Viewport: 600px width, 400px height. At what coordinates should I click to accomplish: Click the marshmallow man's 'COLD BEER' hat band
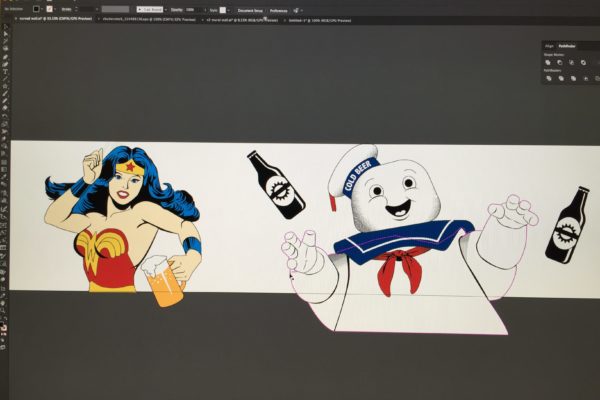(359, 175)
